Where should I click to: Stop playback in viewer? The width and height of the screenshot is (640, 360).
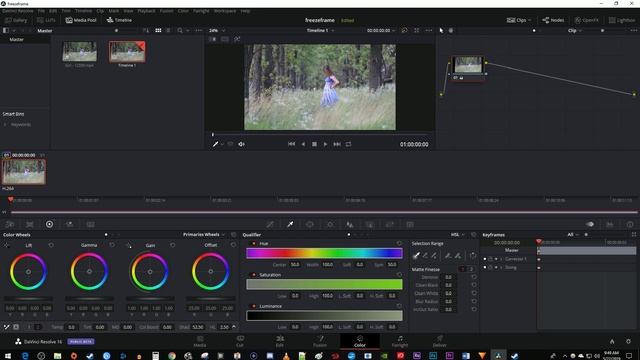coord(314,144)
